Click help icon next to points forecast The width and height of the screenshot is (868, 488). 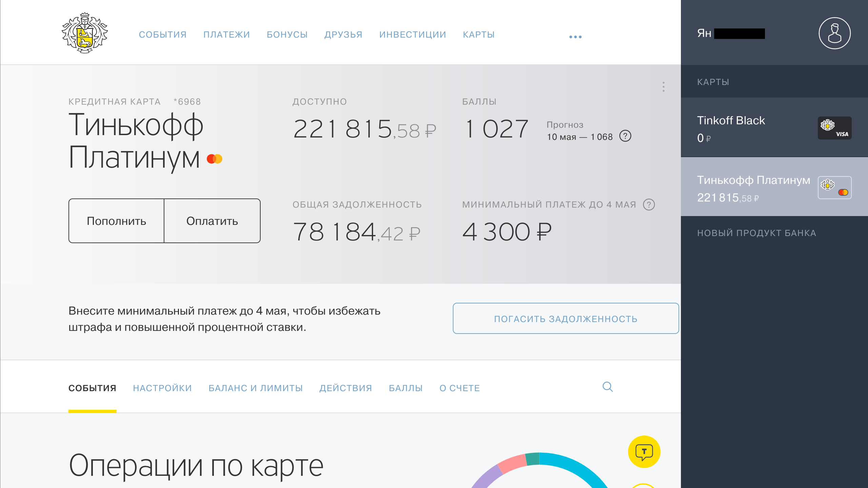pyautogui.click(x=625, y=136)
